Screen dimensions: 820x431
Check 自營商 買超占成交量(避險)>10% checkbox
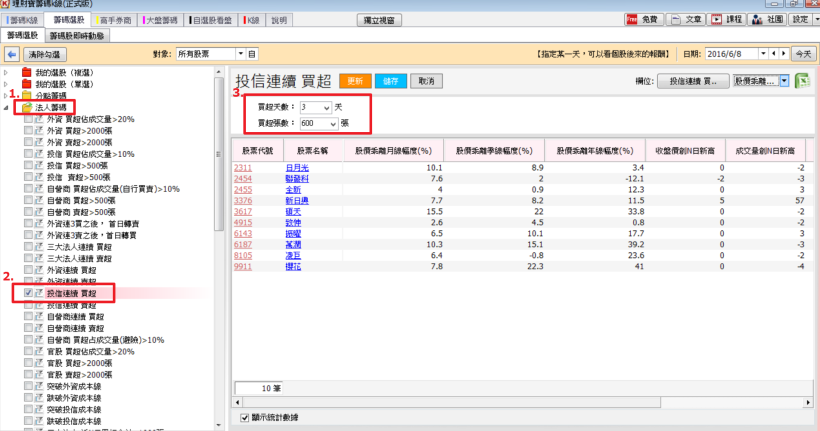(x=28, y=339)
